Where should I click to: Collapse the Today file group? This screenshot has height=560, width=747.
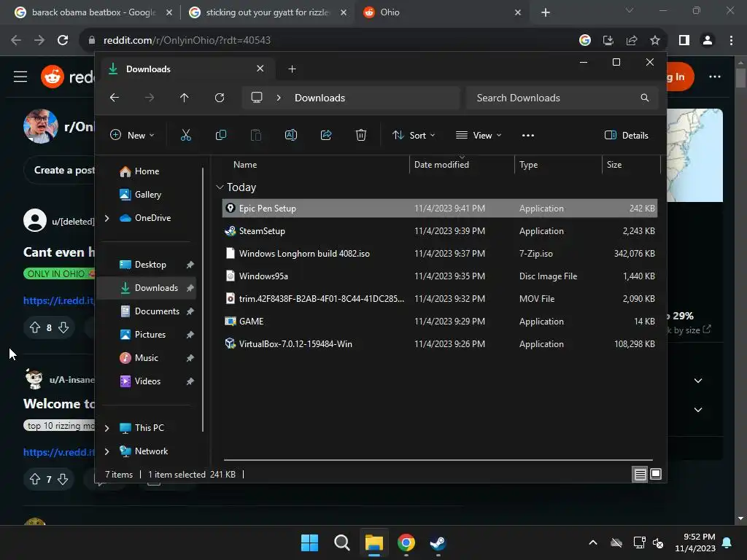[220, 187]
